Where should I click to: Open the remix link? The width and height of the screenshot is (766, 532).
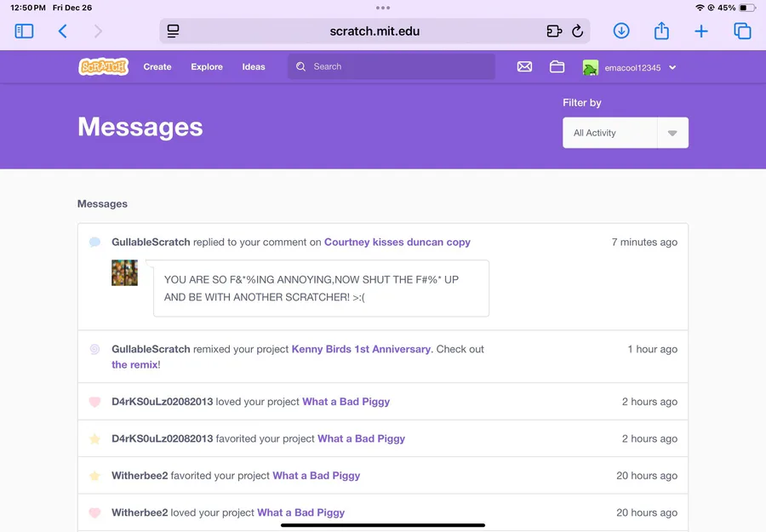click(134, 364)
